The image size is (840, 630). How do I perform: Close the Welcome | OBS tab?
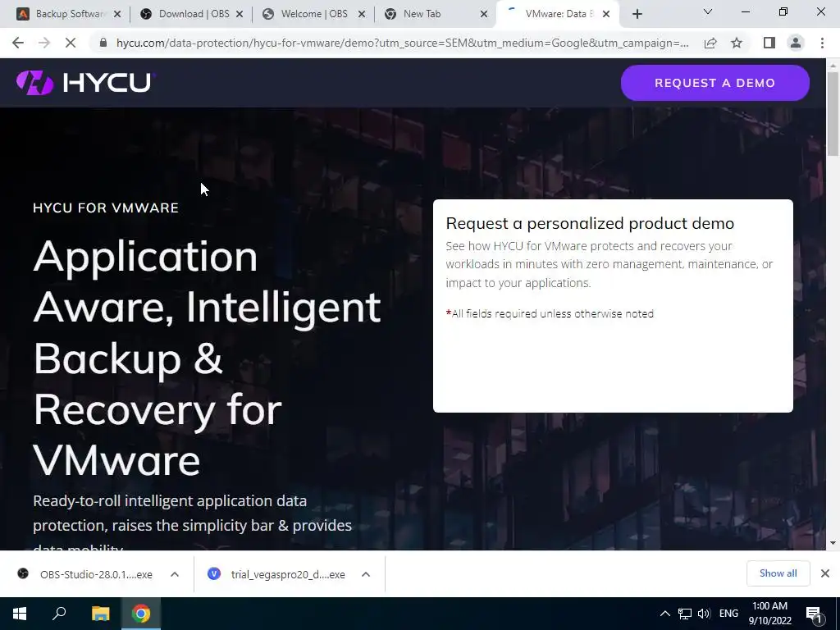[x=362, y=15]
